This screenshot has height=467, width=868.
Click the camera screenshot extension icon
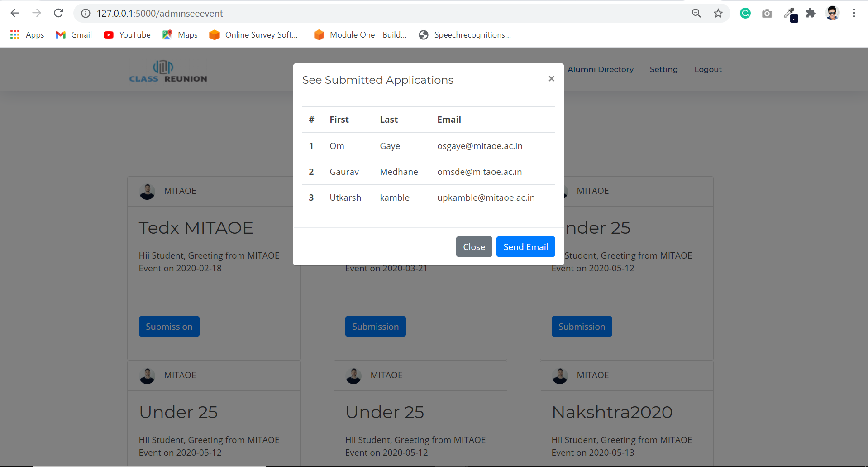pyautogui.click(x=767, y=14)
